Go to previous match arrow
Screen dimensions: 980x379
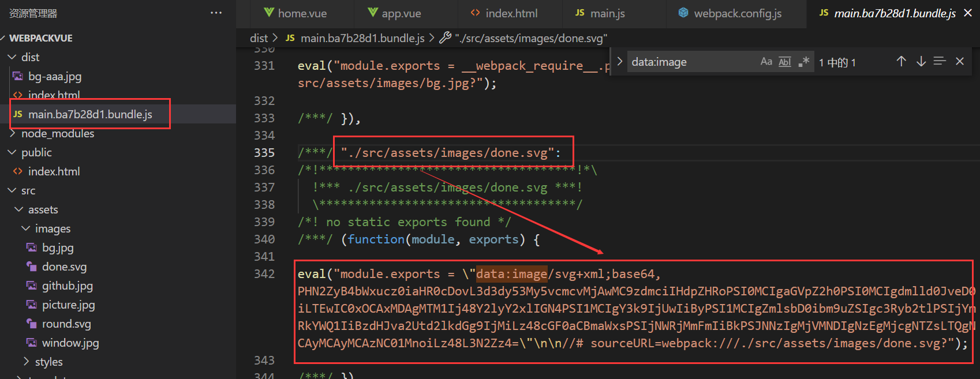click(x=901, y=61)
